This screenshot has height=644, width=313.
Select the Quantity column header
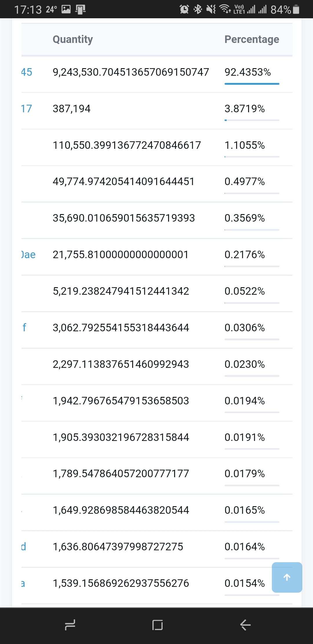coord(73,39)
